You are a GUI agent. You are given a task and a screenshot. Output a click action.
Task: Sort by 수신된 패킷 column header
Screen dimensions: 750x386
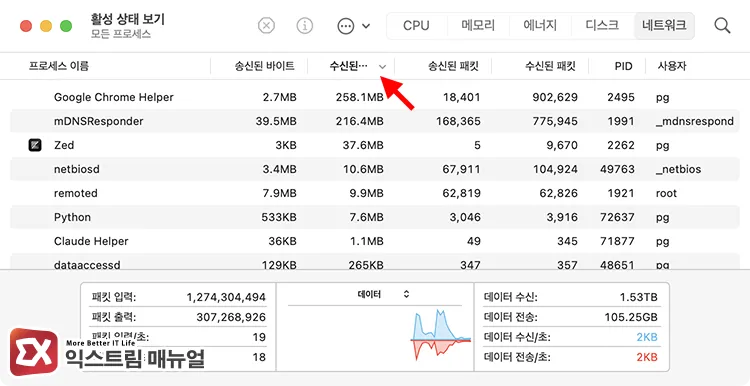tap(550, 66)
